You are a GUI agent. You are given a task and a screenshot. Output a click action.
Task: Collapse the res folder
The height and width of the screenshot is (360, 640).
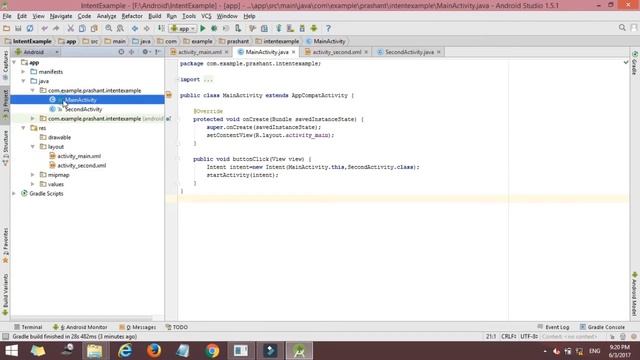[x=24, y=128]
